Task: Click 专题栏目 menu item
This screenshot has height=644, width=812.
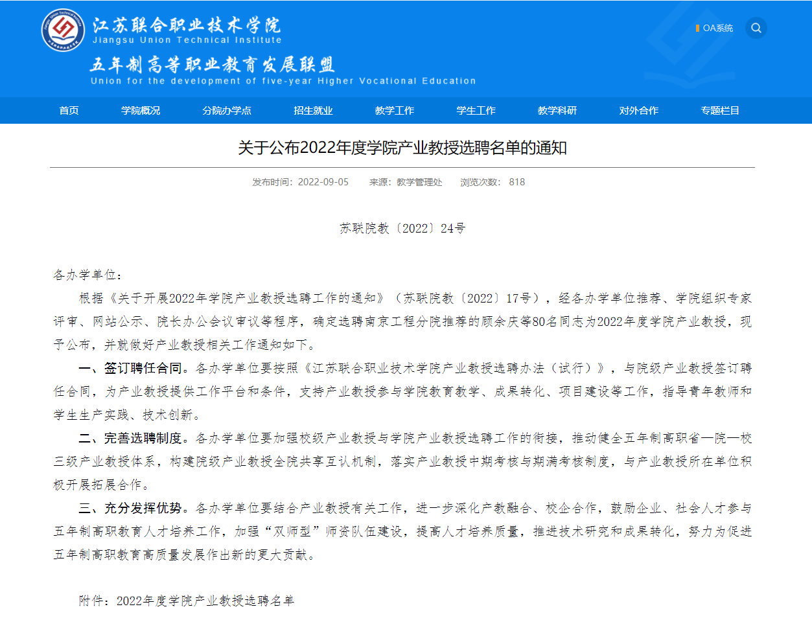Action: [x=719, y=111]
